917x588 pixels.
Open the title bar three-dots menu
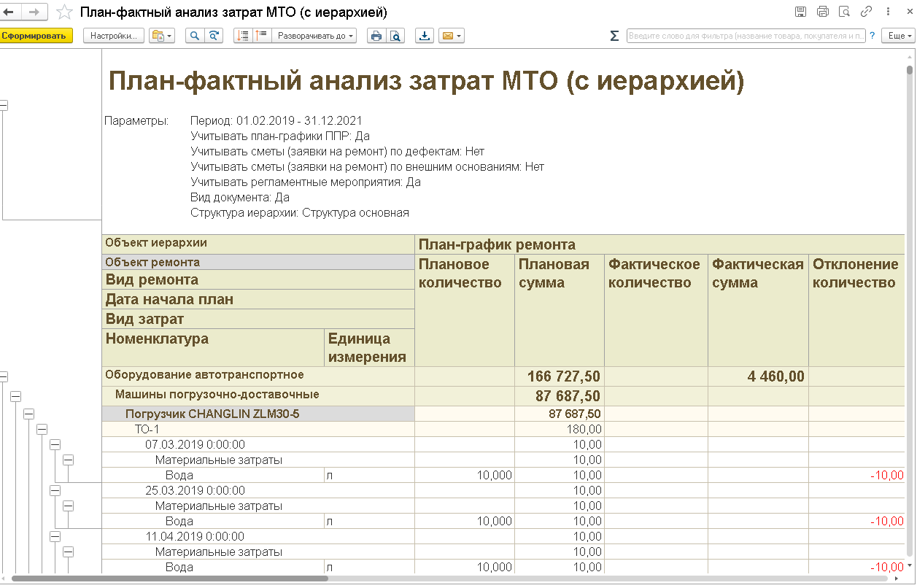coord(888,12)
